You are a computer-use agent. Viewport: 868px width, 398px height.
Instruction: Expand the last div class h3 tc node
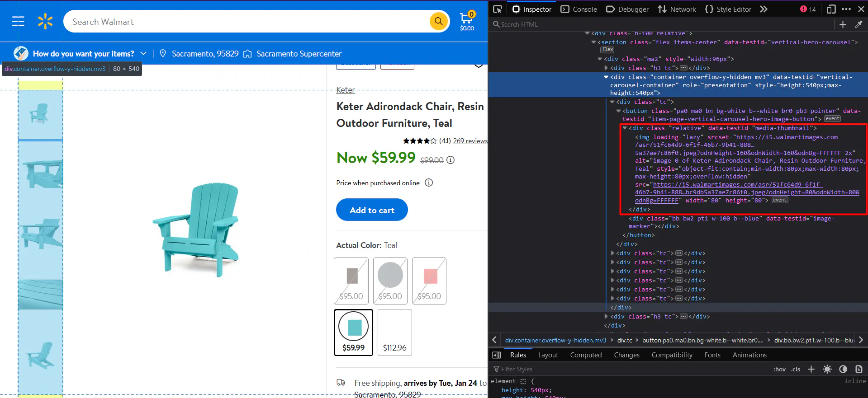(x=606, y=316)
